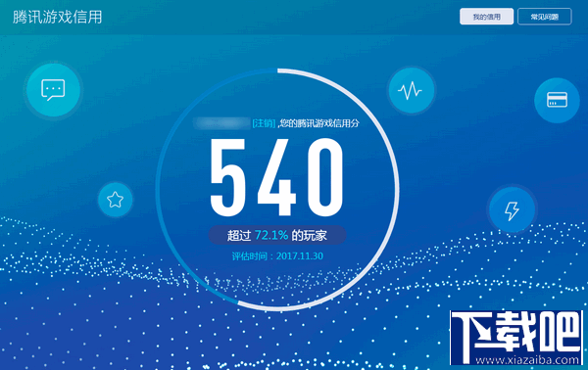Open the 常见问题 tab
The image size is (588, 370).
point(545,17)
